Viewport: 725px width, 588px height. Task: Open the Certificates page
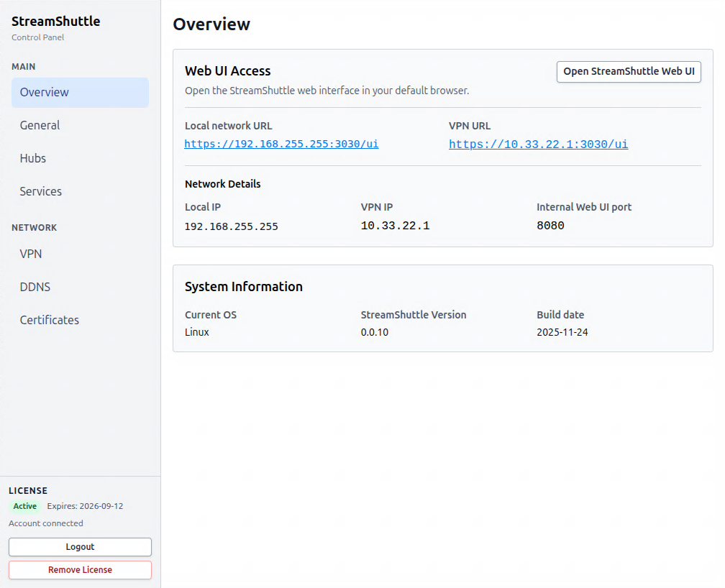pos(80,320)
